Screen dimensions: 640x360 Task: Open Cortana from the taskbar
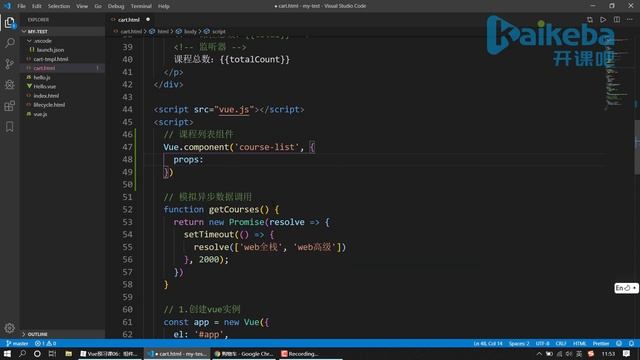(37, 353)
